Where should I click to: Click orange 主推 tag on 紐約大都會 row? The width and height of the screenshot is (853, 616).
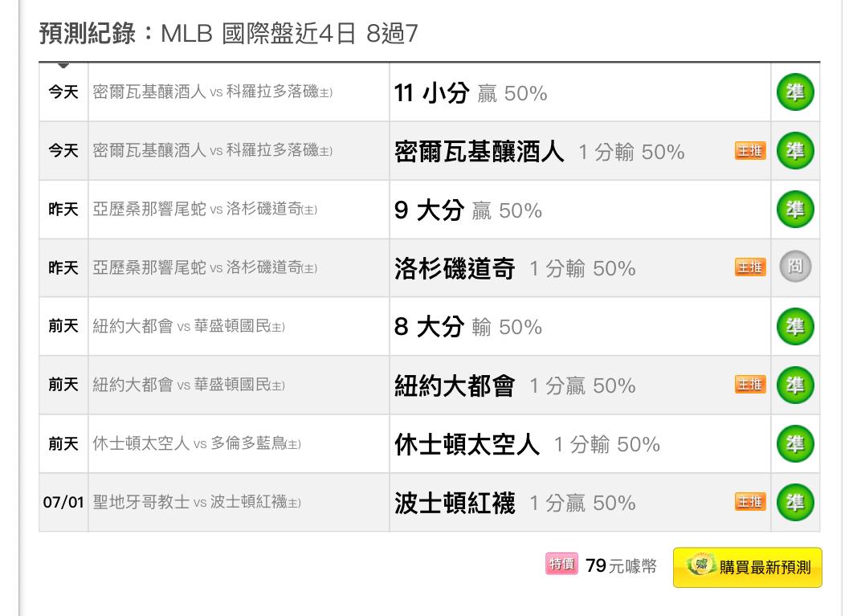click(x=750, y=385)
